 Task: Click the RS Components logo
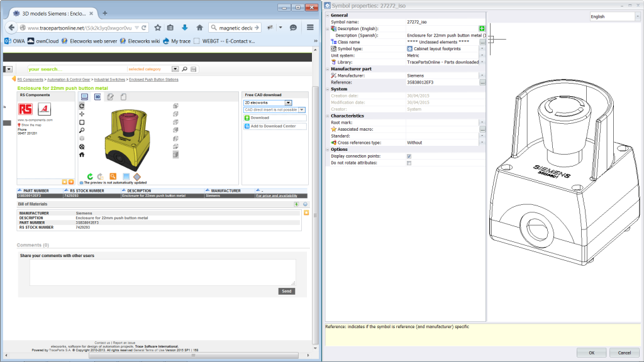point(25,109)
